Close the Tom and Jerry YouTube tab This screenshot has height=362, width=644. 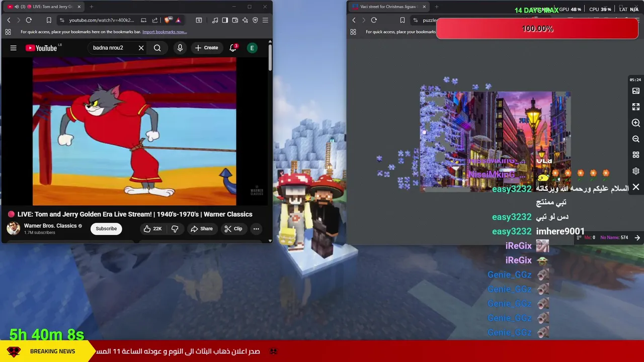tap(79, 7)
